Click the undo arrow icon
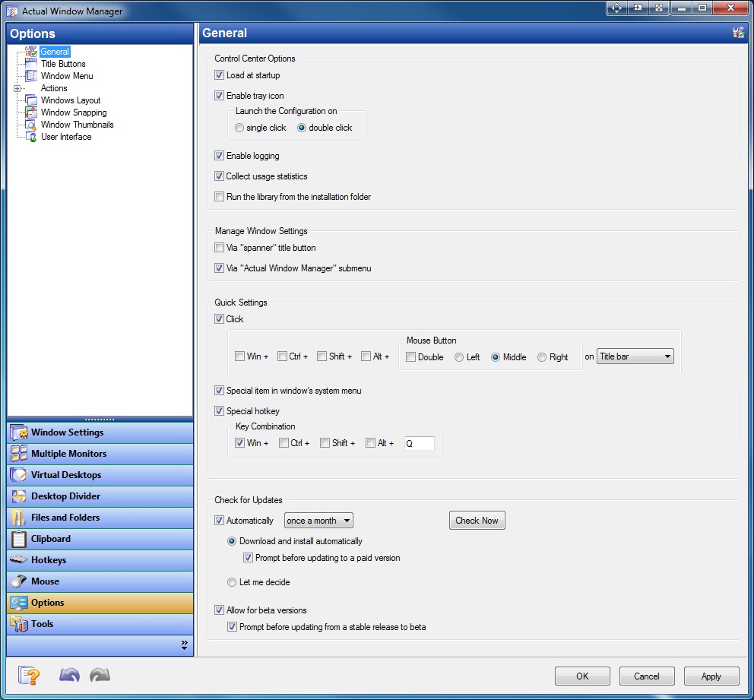 69,676
